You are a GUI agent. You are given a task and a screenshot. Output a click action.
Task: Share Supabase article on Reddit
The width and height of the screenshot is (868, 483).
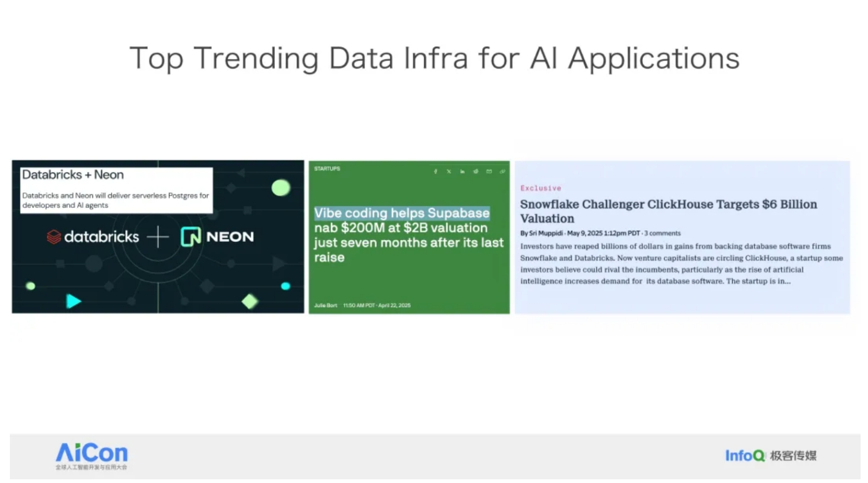click(476, 171)
